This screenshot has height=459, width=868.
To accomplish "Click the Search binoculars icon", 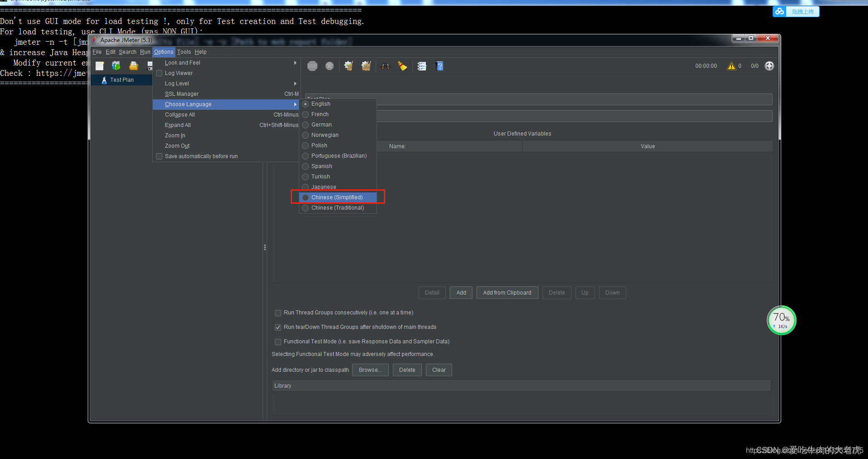I will click(x=385, y=66).
